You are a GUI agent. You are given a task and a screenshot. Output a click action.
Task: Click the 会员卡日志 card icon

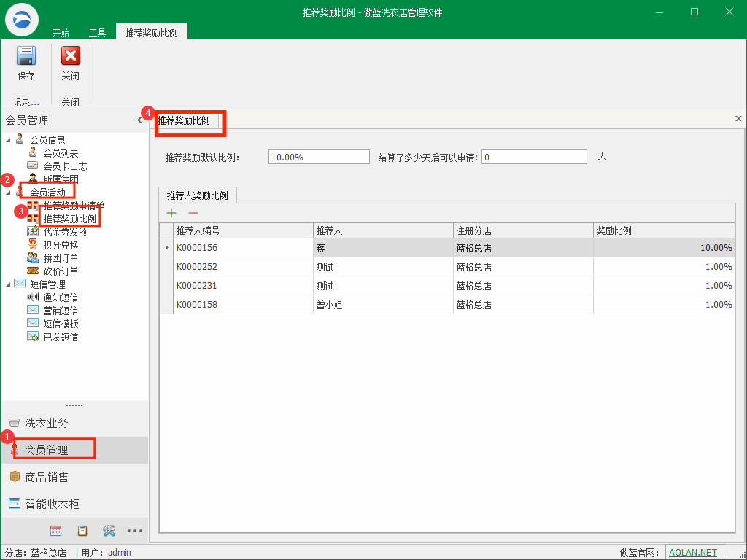coord(33,166)
